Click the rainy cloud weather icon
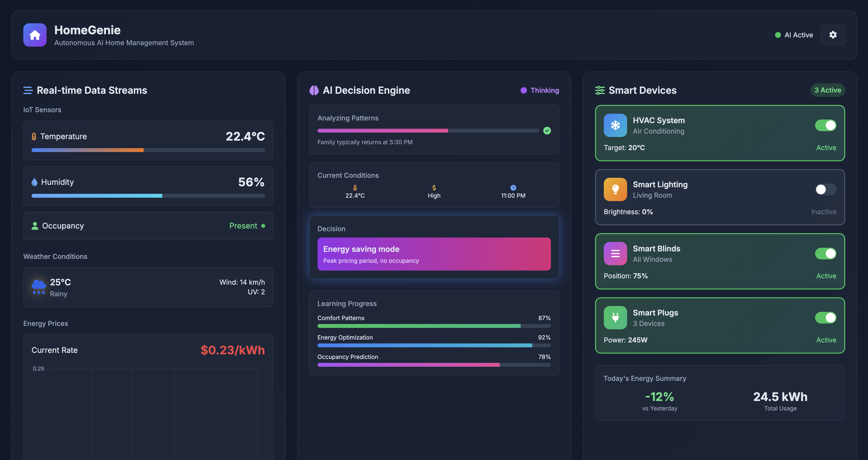 coord(38,287)
